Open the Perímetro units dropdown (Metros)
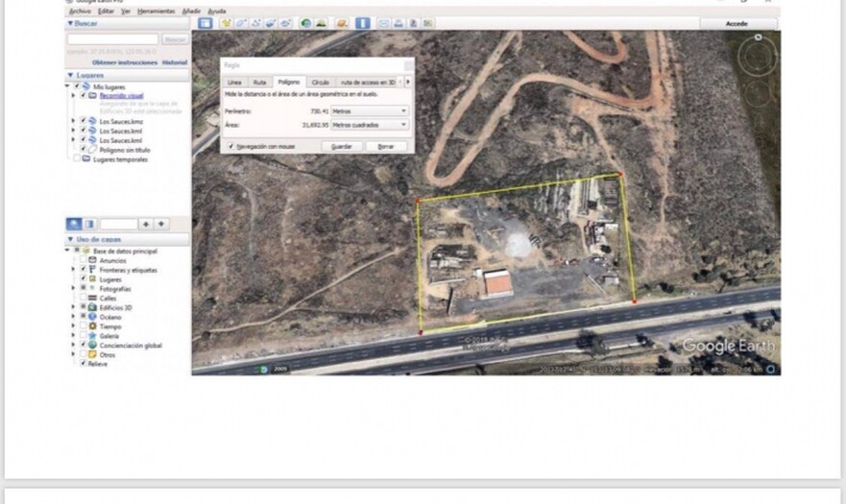 coord(369,111)
